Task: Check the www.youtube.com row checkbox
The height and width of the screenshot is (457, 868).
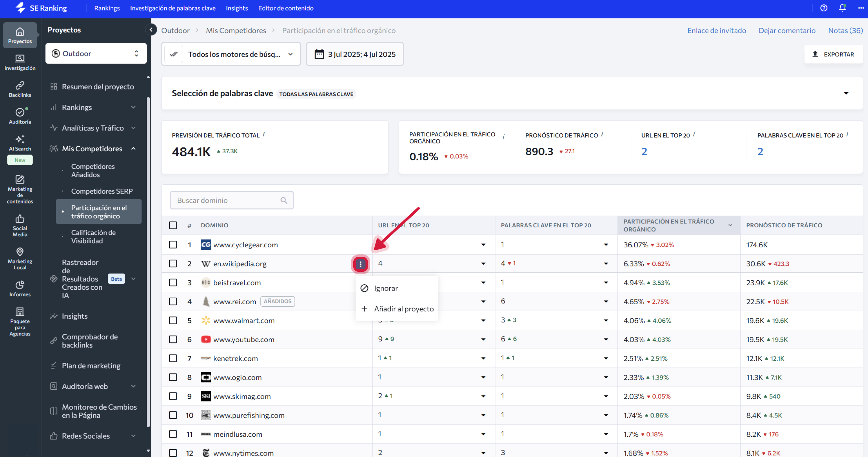Action: click(173, 339)
